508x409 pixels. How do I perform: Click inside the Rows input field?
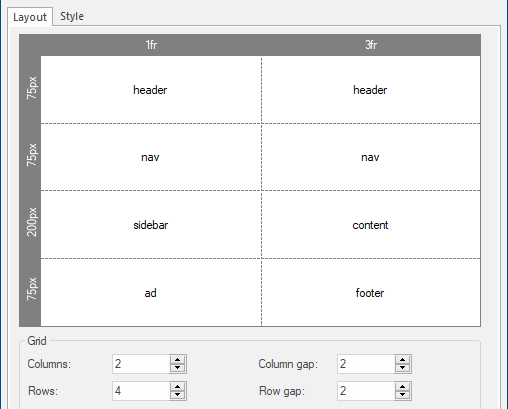tap(141, 391)
